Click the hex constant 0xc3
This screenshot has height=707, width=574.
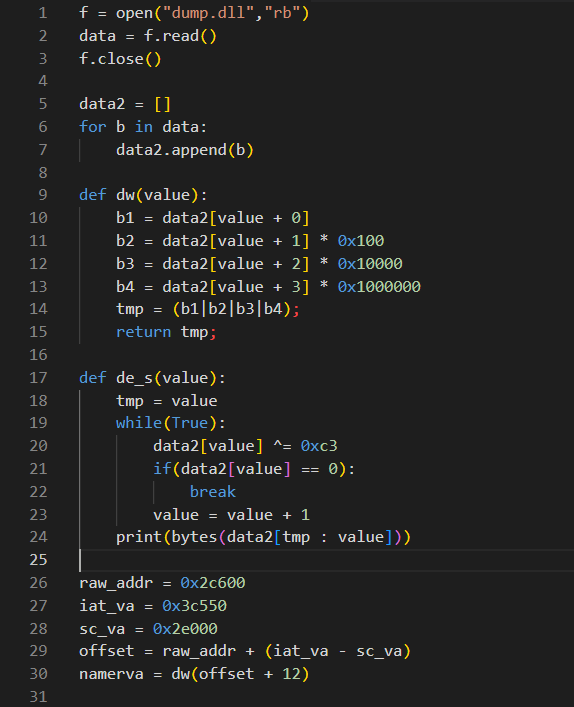click(319, 446)
